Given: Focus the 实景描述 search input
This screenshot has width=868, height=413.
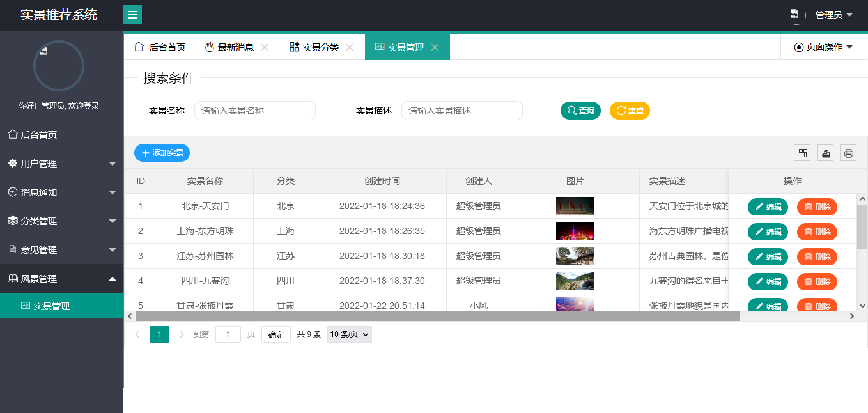Looking at the screenshot, I should pos(462,111).
